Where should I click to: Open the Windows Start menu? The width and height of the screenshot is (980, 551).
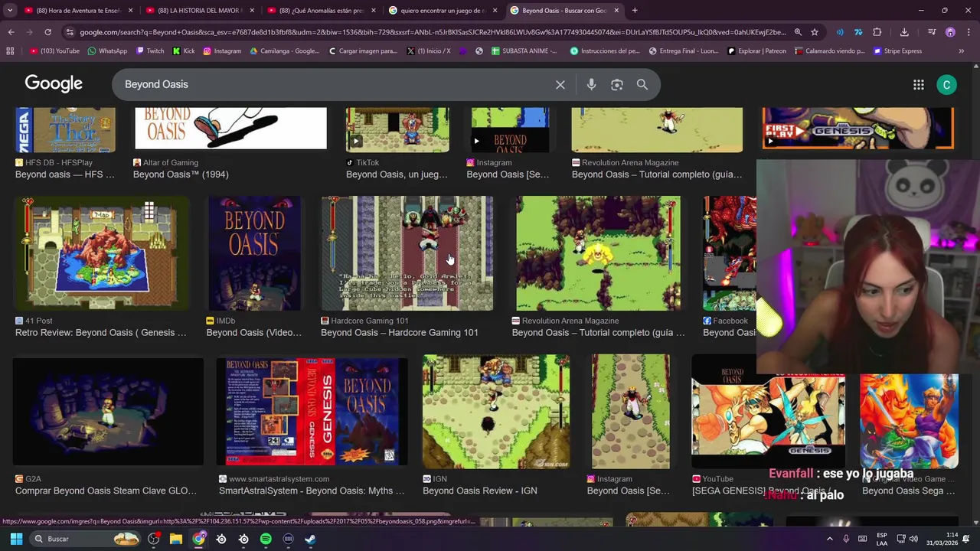pos(16,539)
